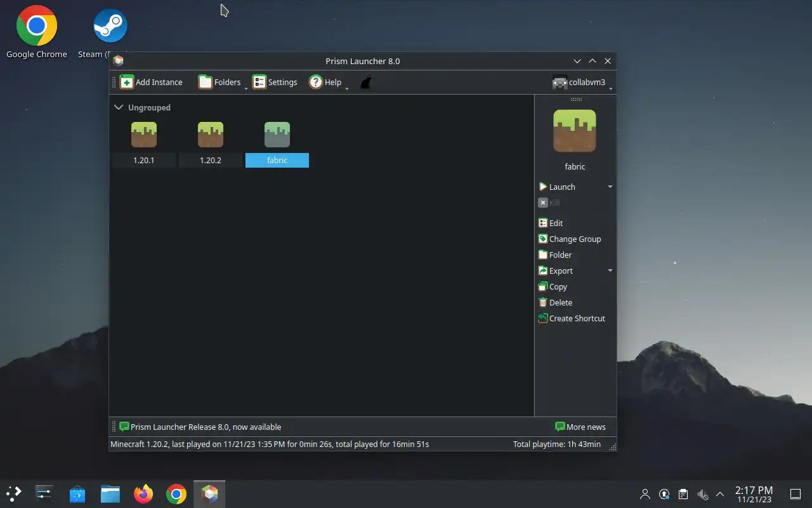812x508 pixels.
Task: Click the Prism Launcher taskbar icon
Action: (209, 493)
